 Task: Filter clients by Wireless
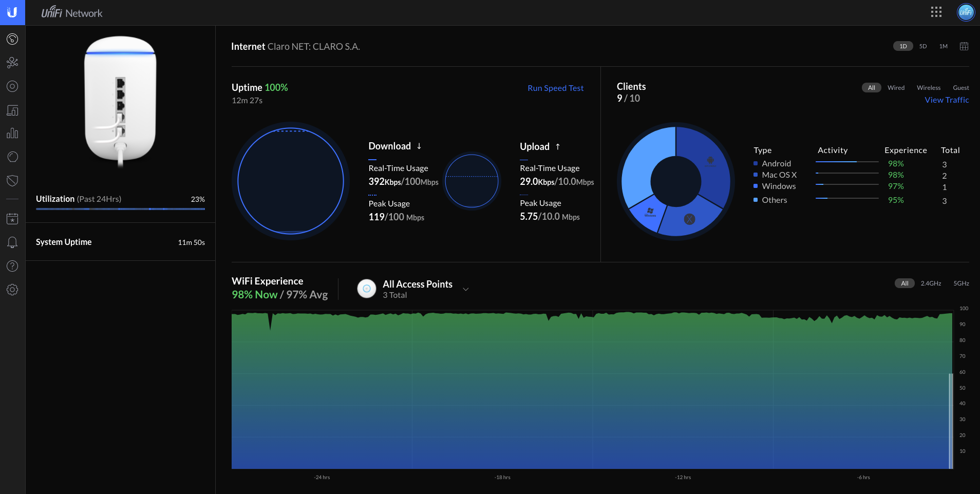929,88
